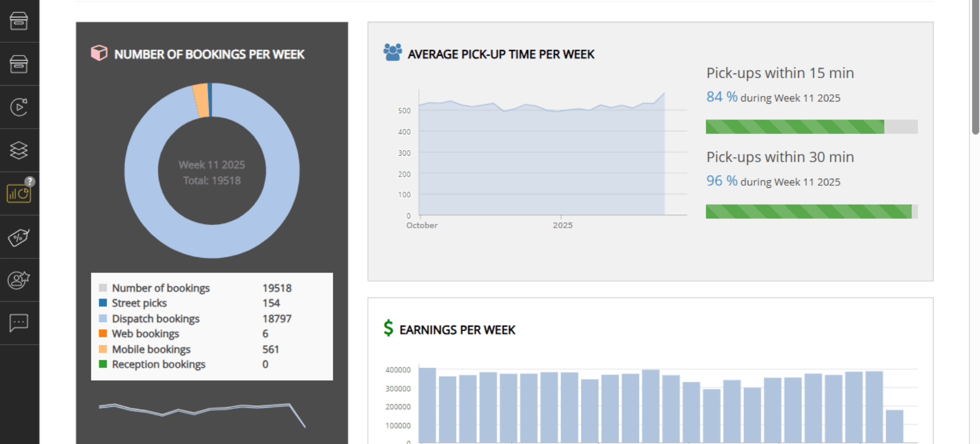Screen dimensions: 980x444
Task: Click the 'Web bookings' legend label
Action: [x=145, y=333]
